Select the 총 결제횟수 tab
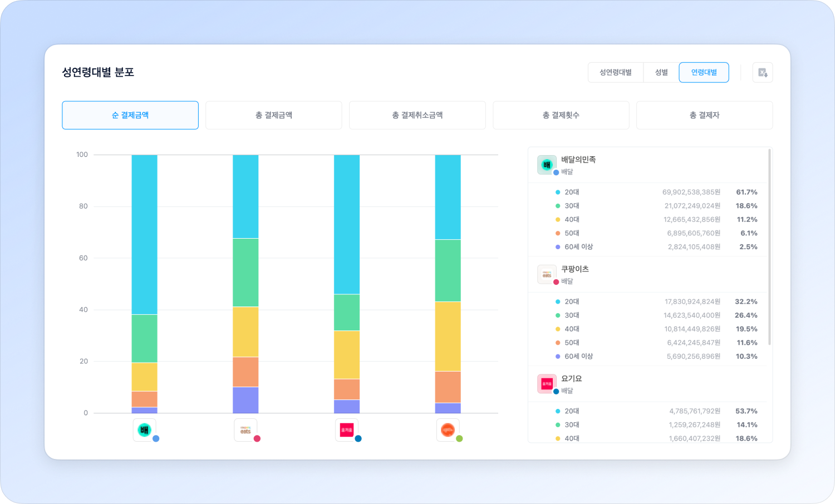Screen dimensions: 835x504 (561, 115)
